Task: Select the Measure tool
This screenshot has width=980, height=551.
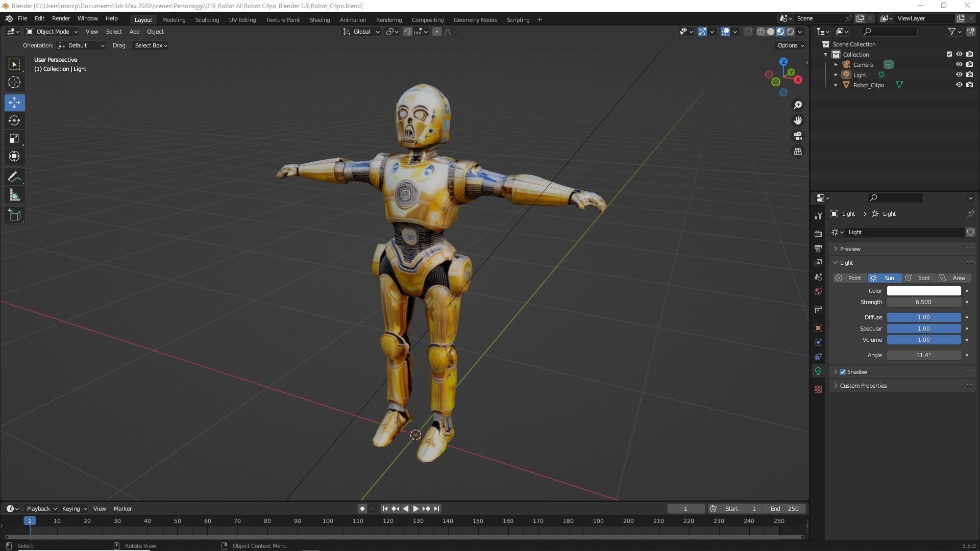Action: pyautogui.click(x=14, y=195)
